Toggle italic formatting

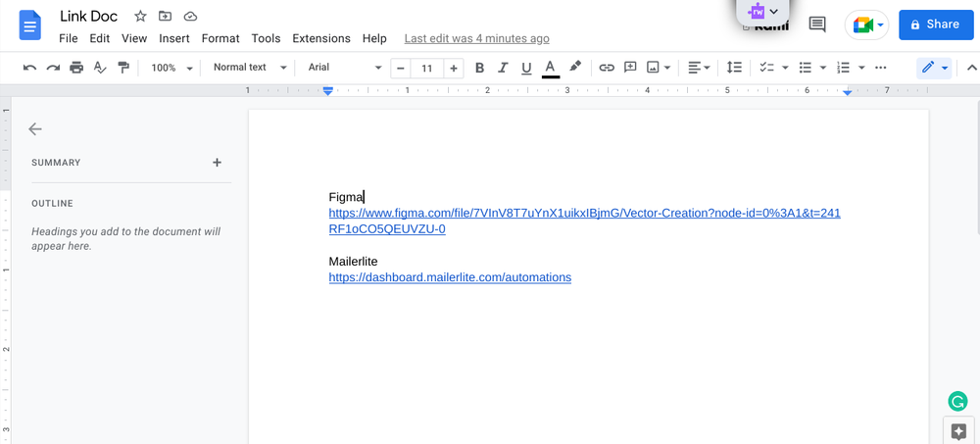coord(503,68)
